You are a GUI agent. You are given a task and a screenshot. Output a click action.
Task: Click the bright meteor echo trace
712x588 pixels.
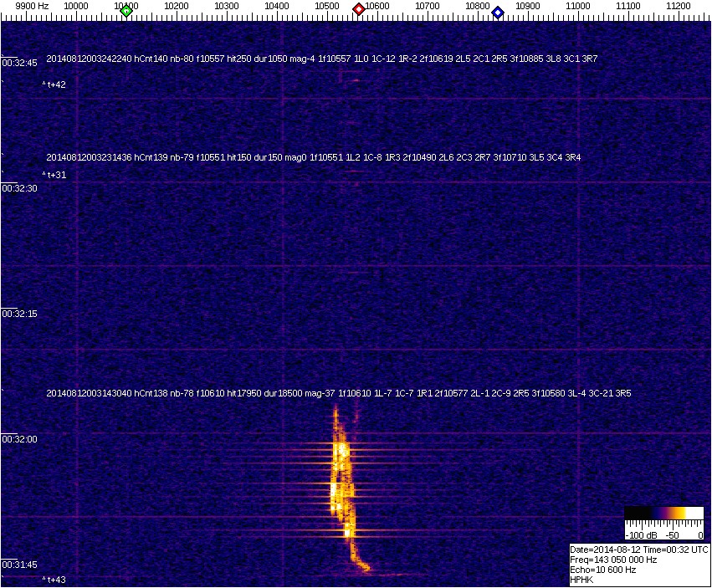click(x=343, y=485)
